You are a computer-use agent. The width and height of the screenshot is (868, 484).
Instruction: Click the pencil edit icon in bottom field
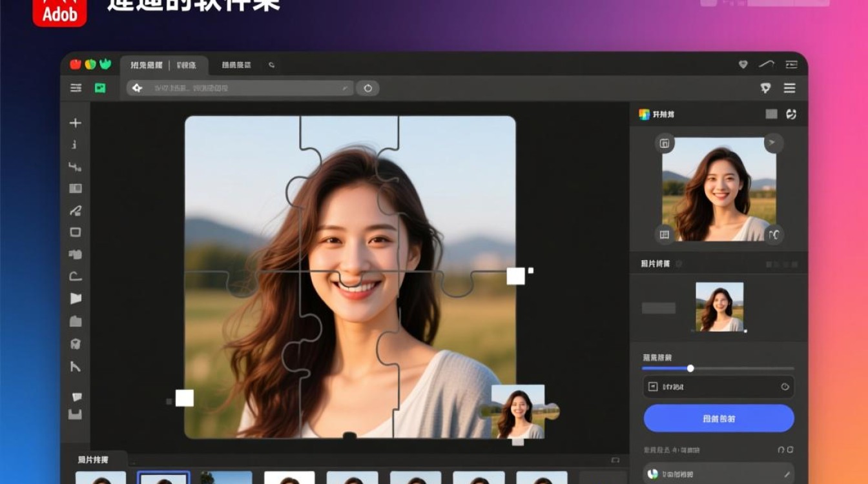(x=787, y=474)
